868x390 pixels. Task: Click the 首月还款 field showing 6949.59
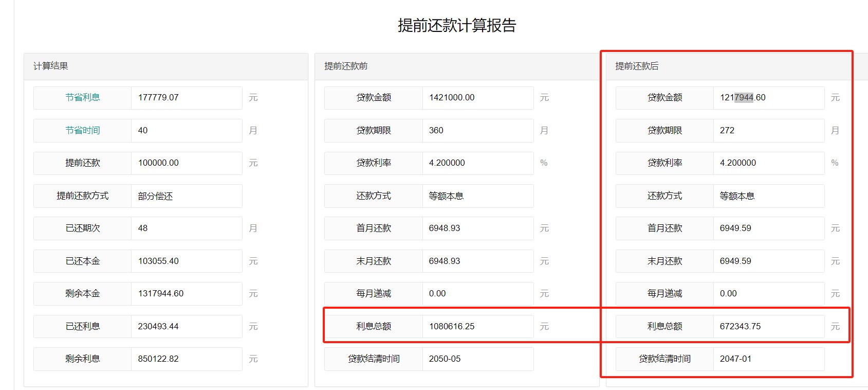coord(768,228)
